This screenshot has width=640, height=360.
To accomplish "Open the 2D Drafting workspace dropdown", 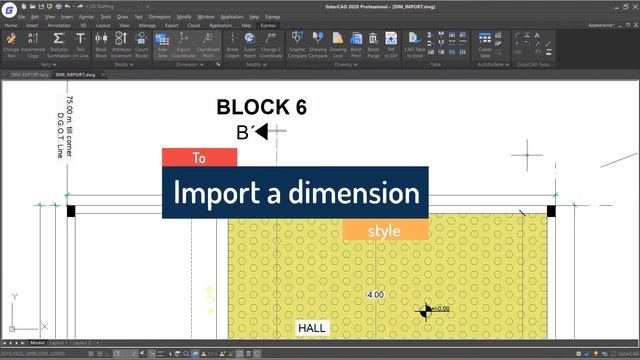I will [118, 7].
